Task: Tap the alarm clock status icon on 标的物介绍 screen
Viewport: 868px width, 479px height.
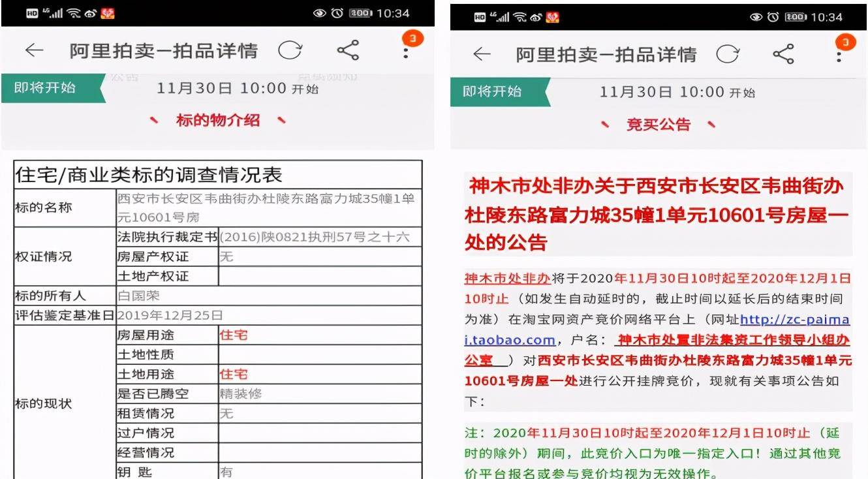Action: coord(337,13)
